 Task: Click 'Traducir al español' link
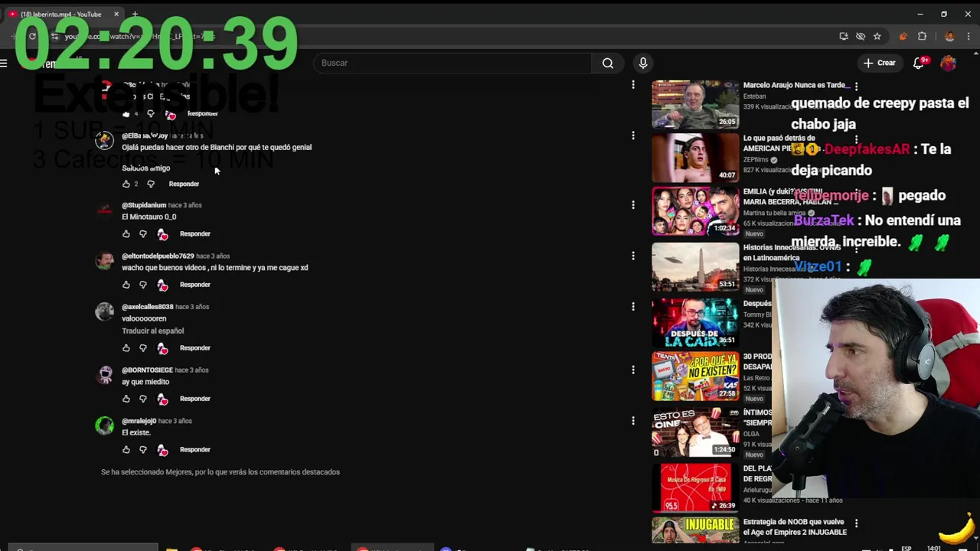[x=152, y=331]
